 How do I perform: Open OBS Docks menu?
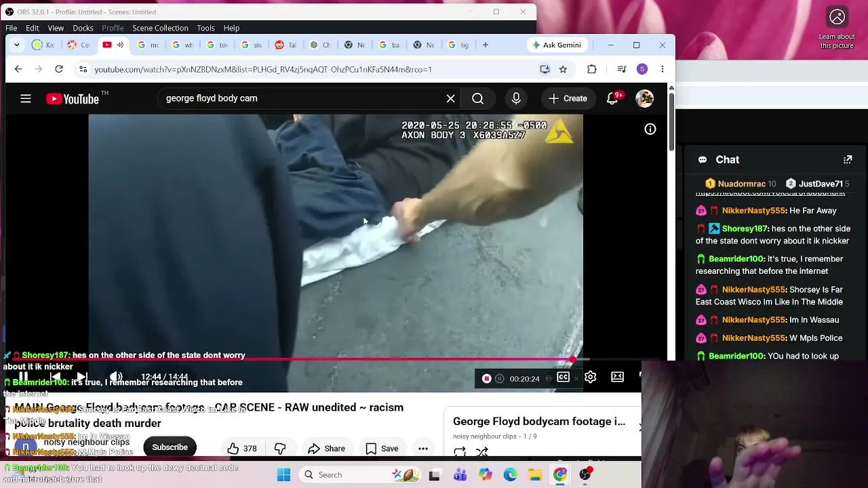83,28
